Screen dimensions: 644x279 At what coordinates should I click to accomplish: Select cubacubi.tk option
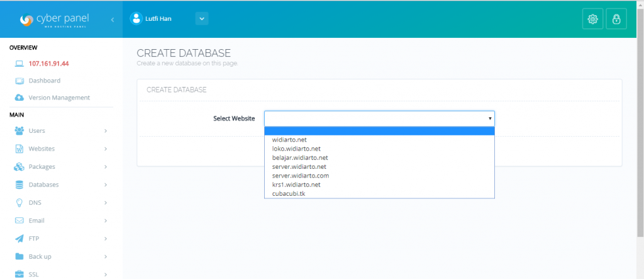coord(379,193)
